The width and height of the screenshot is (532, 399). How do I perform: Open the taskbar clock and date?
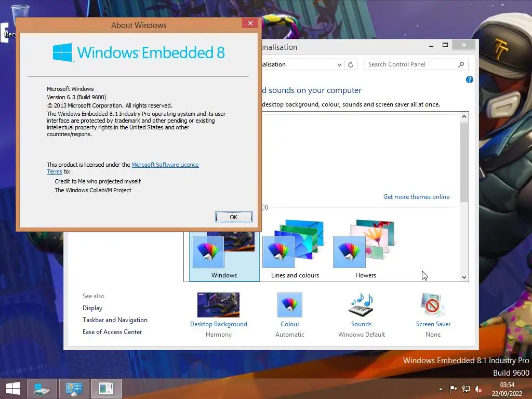click(507, 389)
